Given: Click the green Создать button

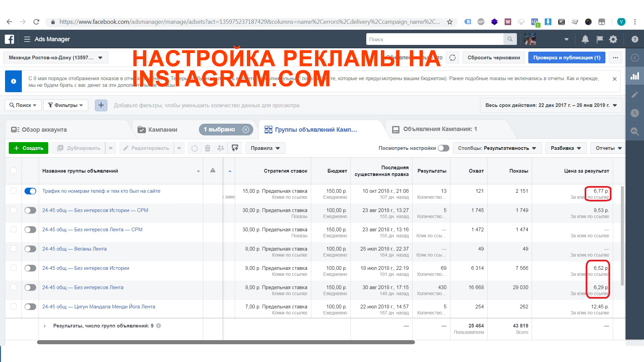Looking at the screenshot, I should (29, 148).
